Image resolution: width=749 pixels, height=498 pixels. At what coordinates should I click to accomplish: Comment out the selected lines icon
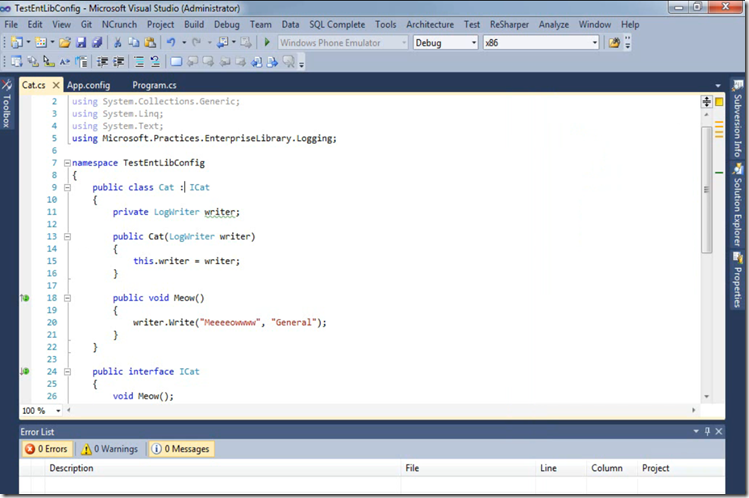point(139,62)
